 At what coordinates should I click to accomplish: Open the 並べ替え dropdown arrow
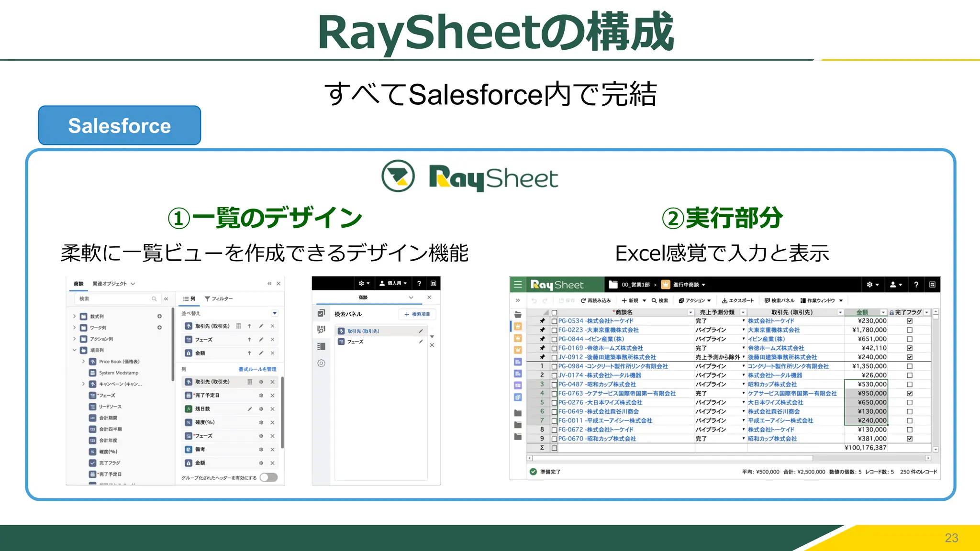tap(275, 313)
